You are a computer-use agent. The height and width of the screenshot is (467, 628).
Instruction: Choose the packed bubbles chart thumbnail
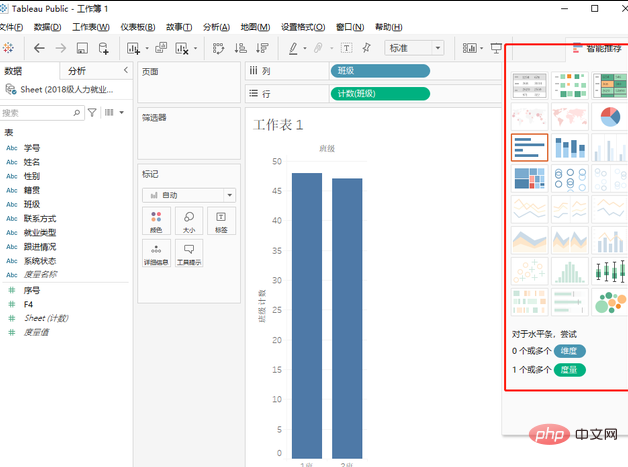pos(610,302)
